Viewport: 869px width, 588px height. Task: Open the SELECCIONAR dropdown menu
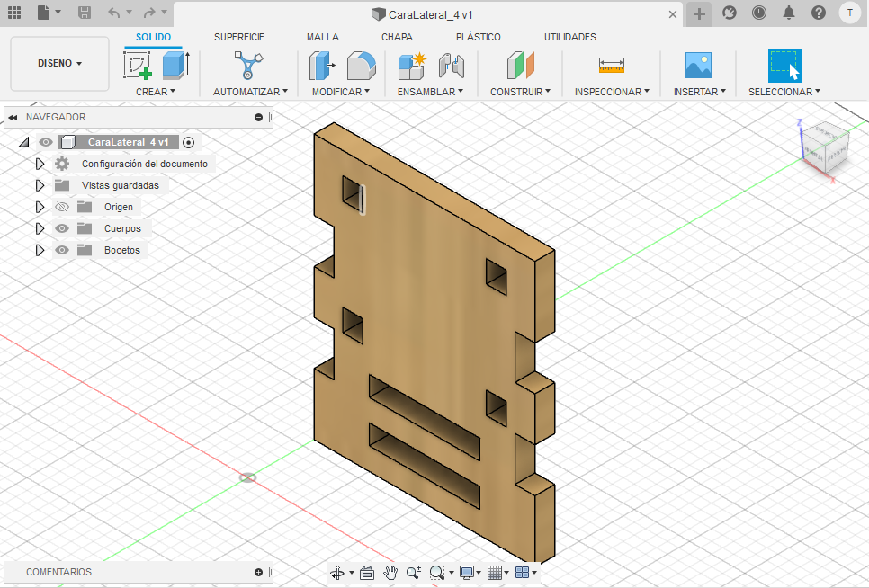coord(784,92)
